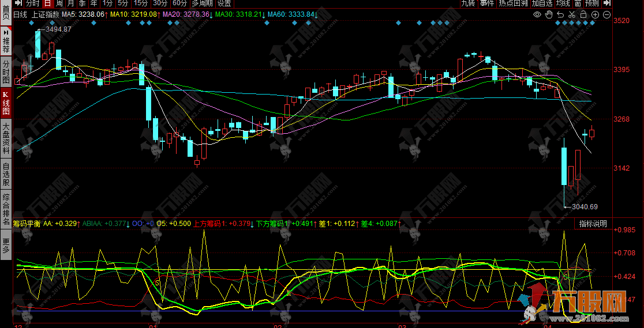Open the 多周期 multi-period view
The width and height of the screenshot is (644, 328).
203,3
